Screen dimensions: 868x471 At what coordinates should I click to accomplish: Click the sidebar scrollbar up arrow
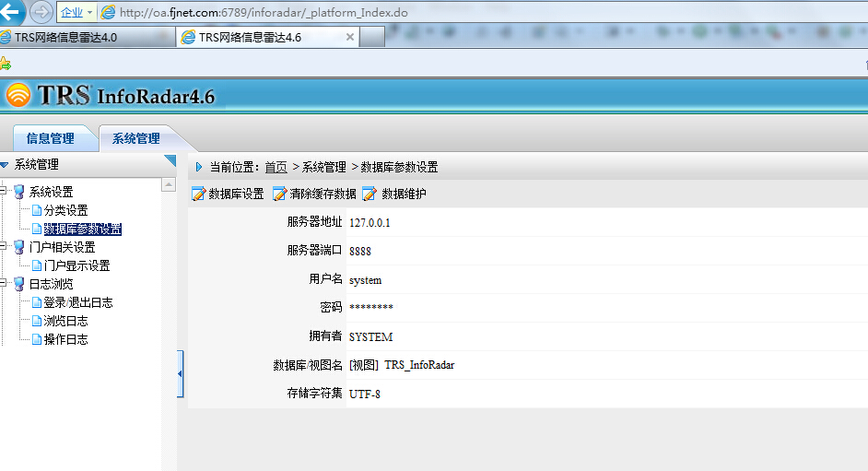coord(169,184)
